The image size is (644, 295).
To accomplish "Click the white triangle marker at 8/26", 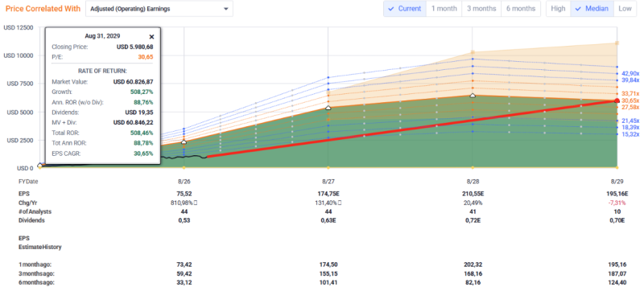I will click(x=184, y=142).
